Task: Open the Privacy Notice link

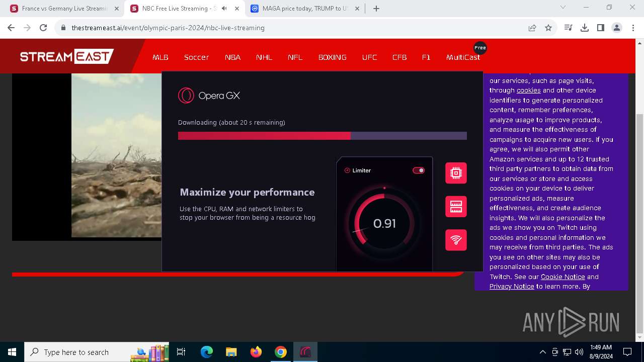Action: click(x=512, y=287)
